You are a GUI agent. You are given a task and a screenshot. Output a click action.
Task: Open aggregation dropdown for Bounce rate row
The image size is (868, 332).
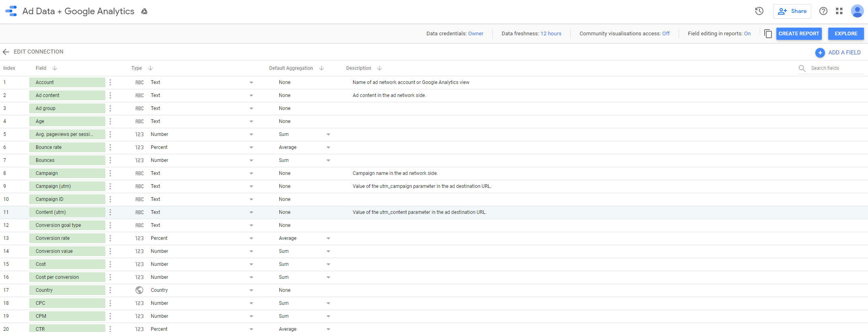coord(328,147)
